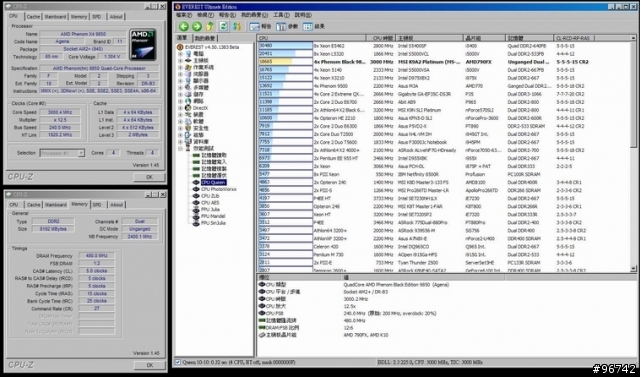The width and height of the screenshot is (640, 377).
Task: Click the scroll-down arrow of results list
Action: 633,268
